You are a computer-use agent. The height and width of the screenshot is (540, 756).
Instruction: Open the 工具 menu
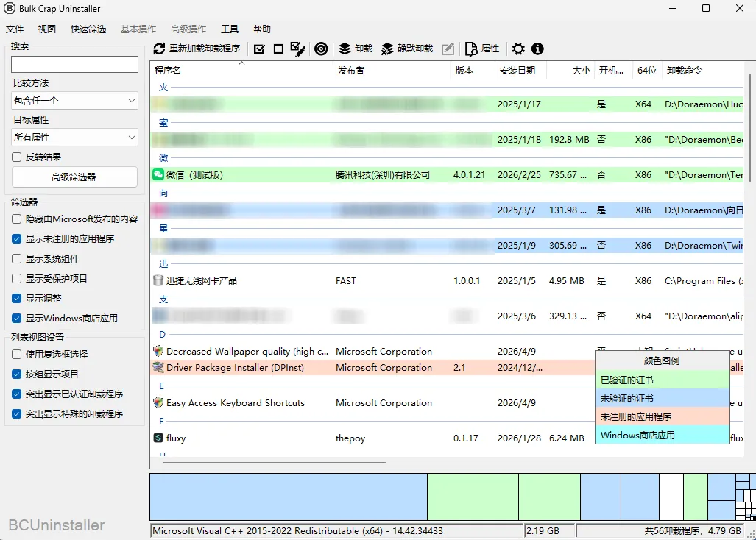pos(230,29)
